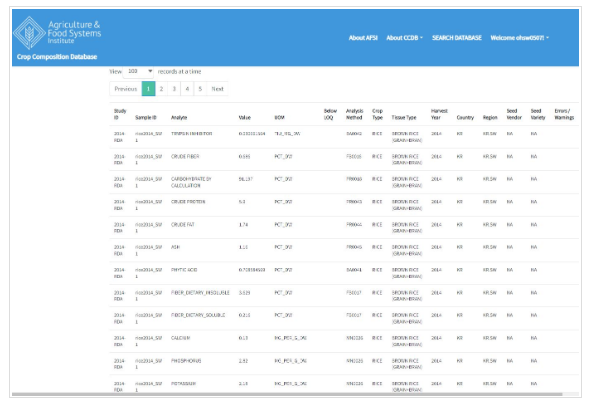Select page 1 in pagination
This screenshot has width=591, height=413.
[x=148, y=89]
